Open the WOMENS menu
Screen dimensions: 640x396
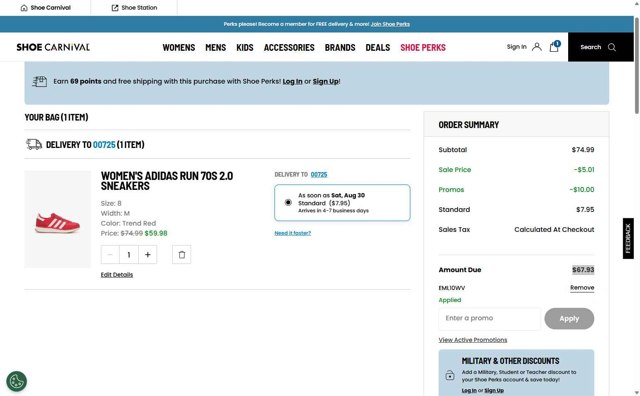coord(179,47)
